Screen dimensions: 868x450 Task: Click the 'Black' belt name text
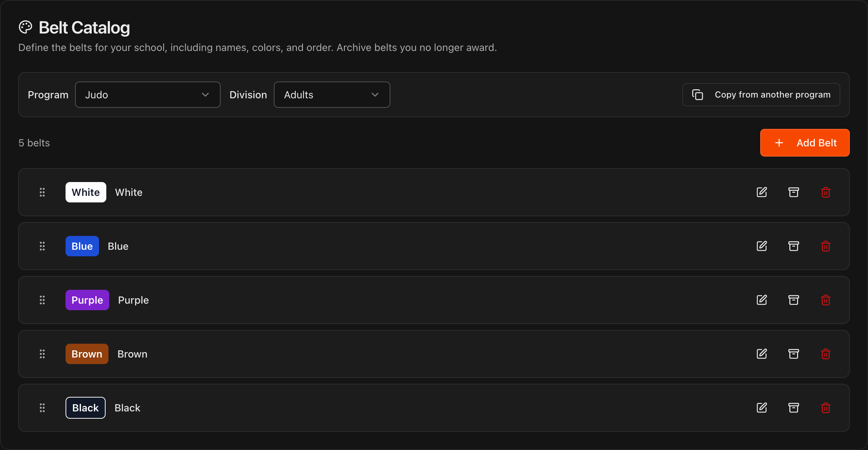point(127,408)
